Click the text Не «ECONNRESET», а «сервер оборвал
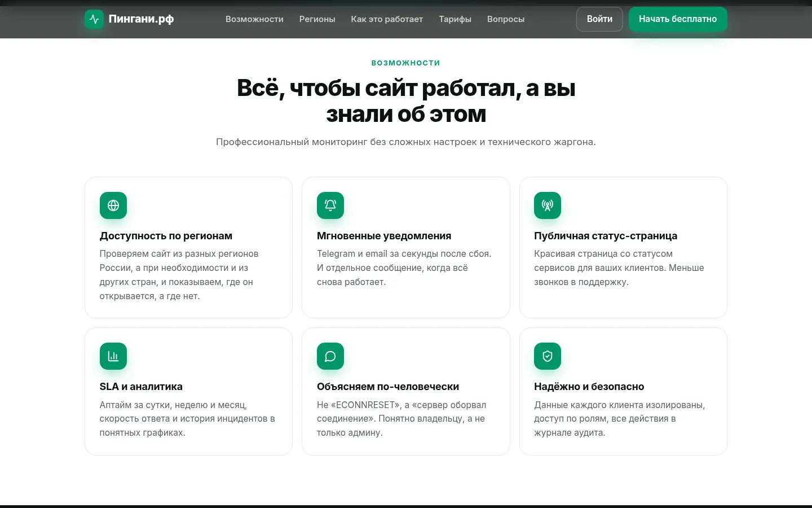 (x=401, y=419)
